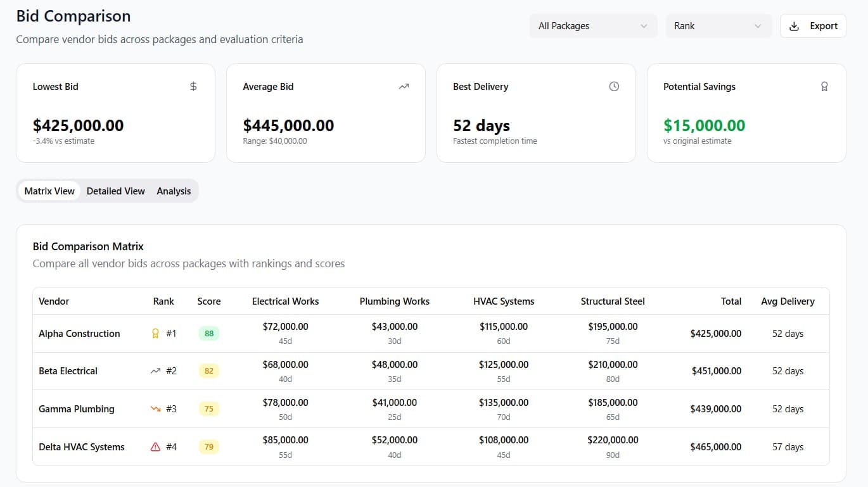Click the score badge 79 for Delta HVAC Systems

(209, 447)
